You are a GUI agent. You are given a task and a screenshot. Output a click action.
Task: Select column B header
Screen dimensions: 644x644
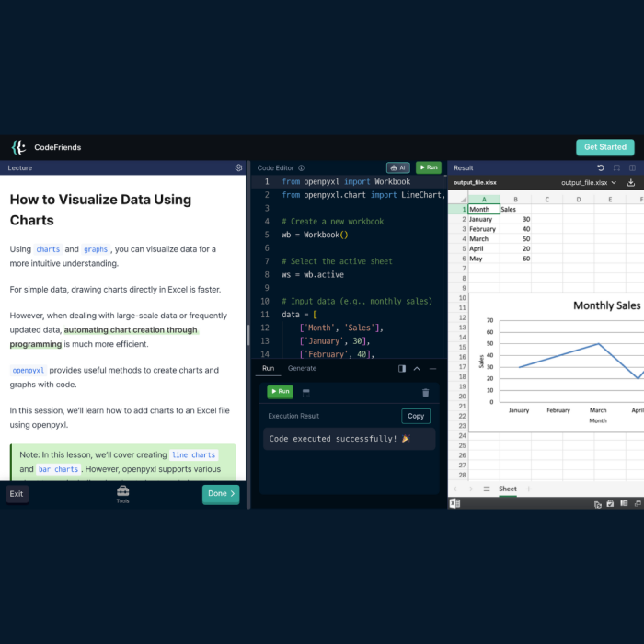(515, 200)
